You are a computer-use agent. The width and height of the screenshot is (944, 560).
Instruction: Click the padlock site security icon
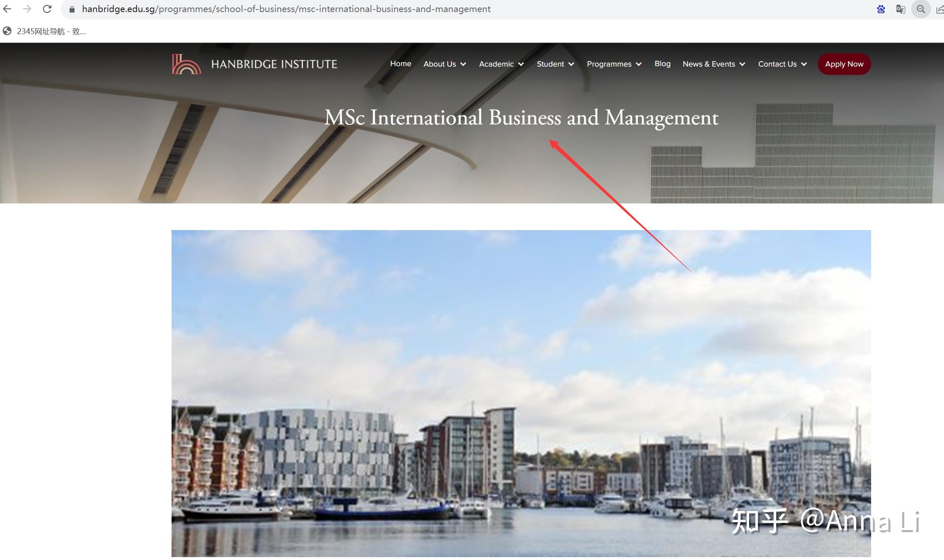(72, 9)
